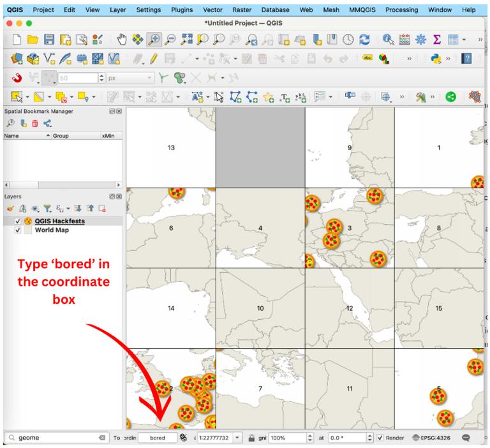
Task: Toggle the snapping magnet icon
Action: coord(17,78)
